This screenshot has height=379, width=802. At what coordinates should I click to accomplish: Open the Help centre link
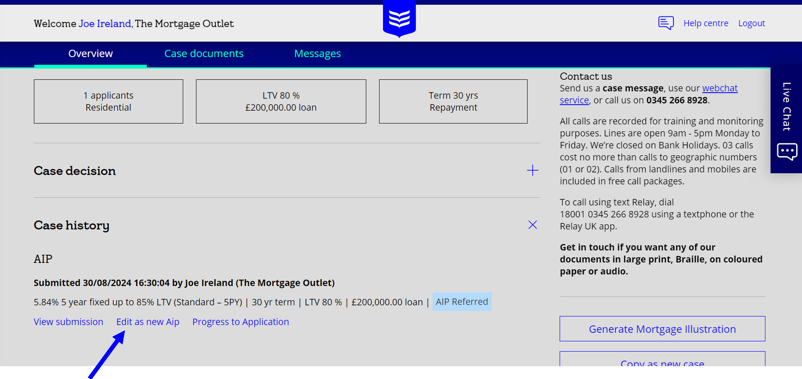point(706,23)
